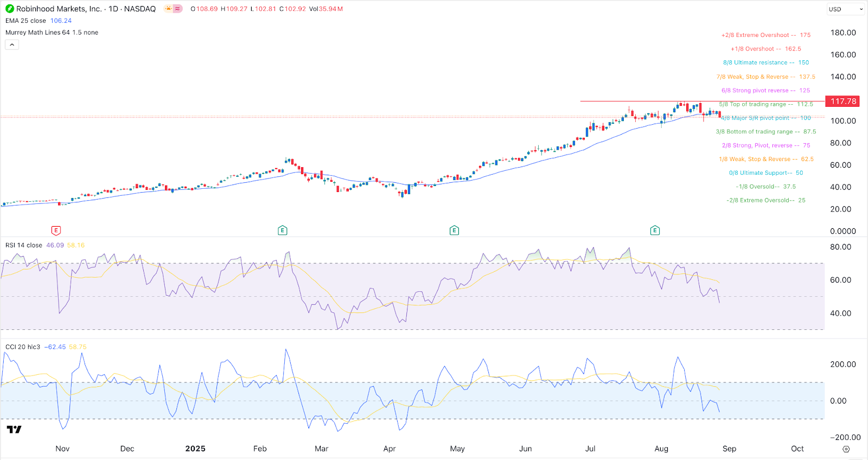Click the Nov label on time axis
Viewport: 868px width, 460px height.
point(62,449)
